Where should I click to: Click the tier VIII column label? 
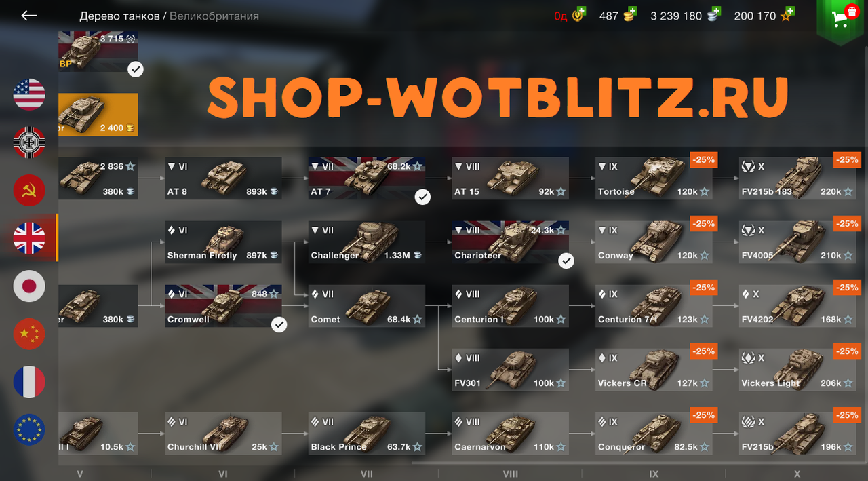click(x=511, y=474)
